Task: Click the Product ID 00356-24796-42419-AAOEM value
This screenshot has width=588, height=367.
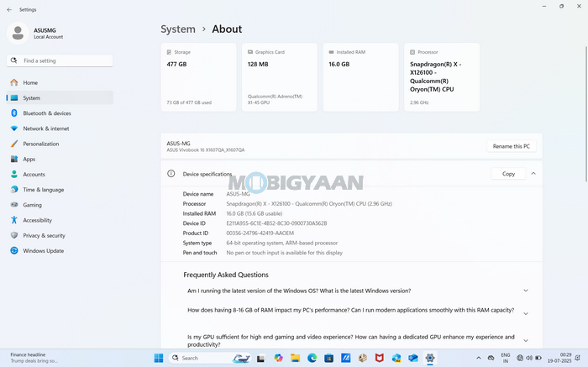Action: pos(260,233)
